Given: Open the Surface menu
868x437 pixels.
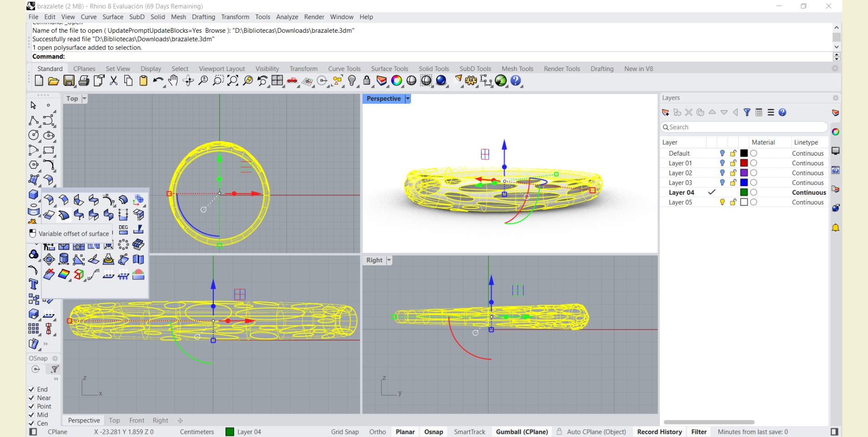Looking at the screenshot, I should pyautogui.click(x=113, y=17).
